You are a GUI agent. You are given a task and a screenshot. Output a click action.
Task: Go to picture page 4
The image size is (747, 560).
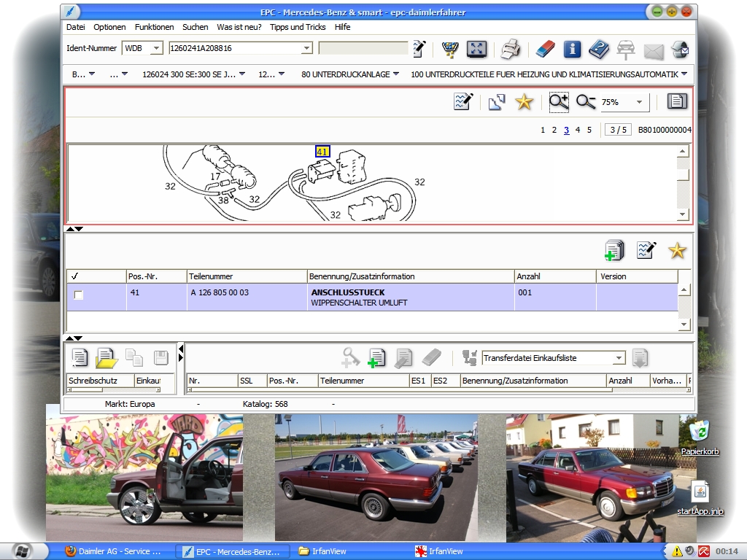click(578, 130)
